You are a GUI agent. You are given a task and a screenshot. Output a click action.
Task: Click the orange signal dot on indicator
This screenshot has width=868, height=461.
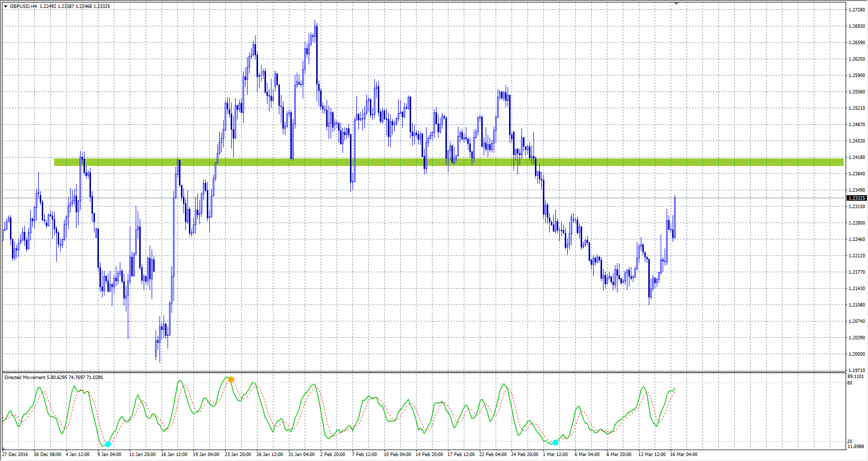point(231,380)
